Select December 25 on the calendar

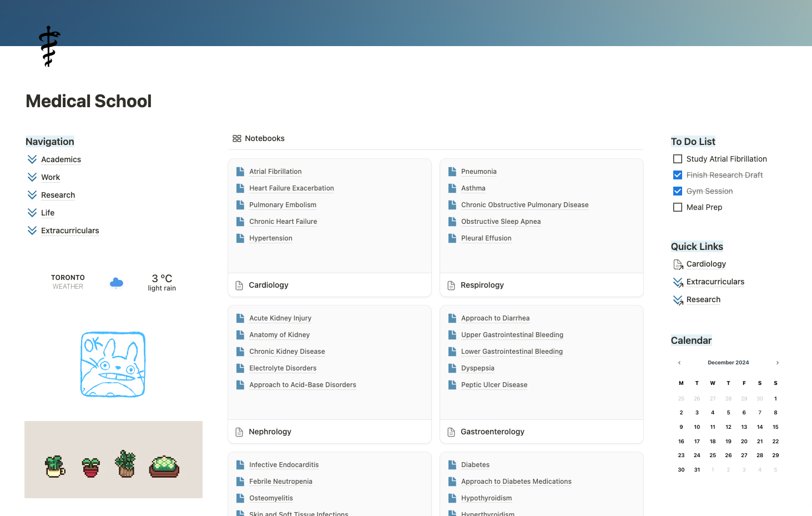(712, 455)
